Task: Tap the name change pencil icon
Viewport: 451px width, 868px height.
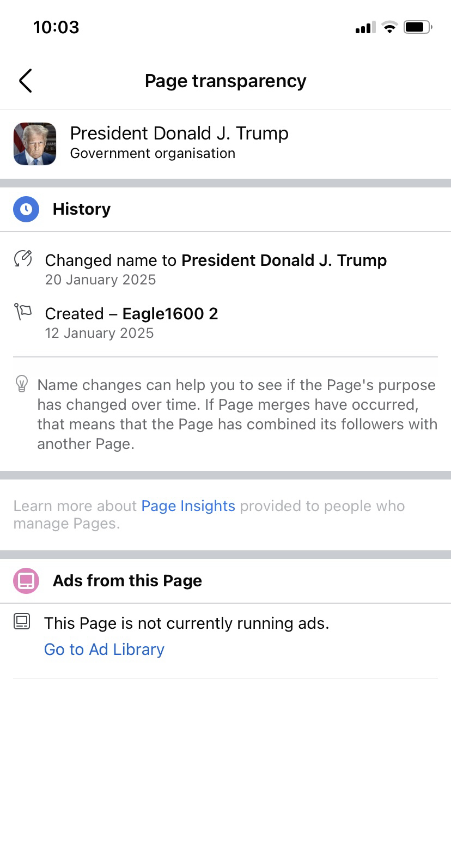Action: [x=23, y=258]
